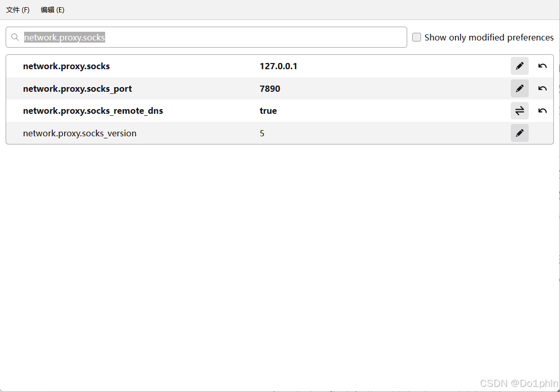
Task: Open the 文件 (F) menu
Action: (18, 10)
